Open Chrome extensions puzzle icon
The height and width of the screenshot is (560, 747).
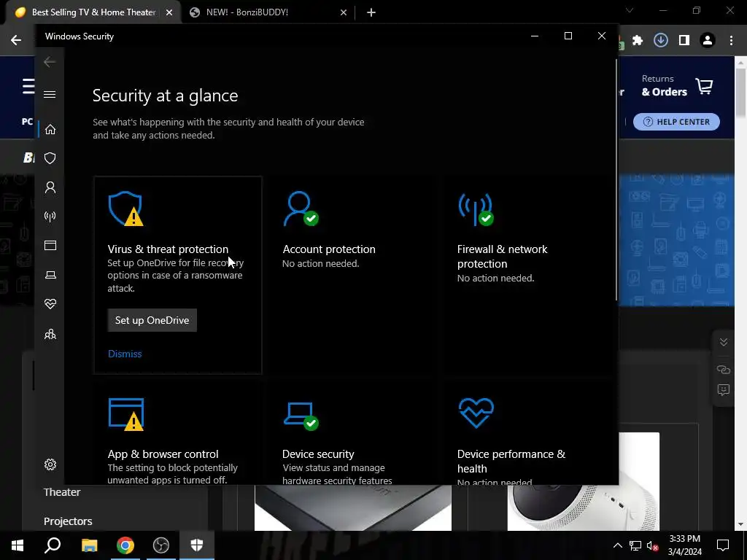click(638, 41)
